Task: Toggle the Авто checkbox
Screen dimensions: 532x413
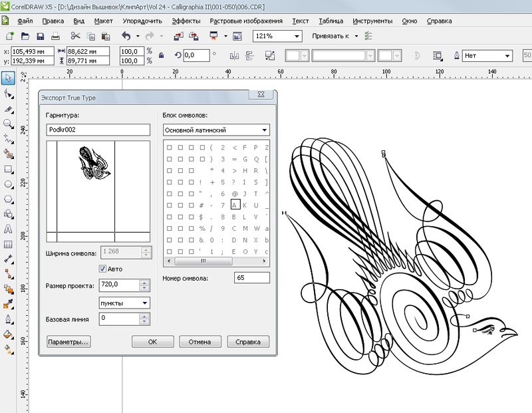Action: 102,269
